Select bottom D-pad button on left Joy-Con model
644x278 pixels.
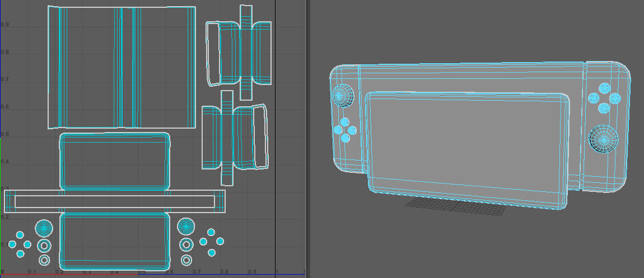[x=346, y=138]
